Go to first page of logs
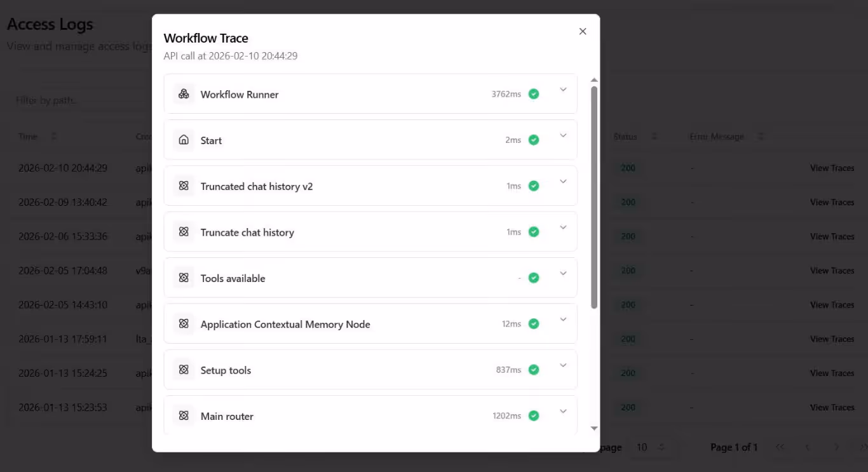 click(x=780, y=447)
